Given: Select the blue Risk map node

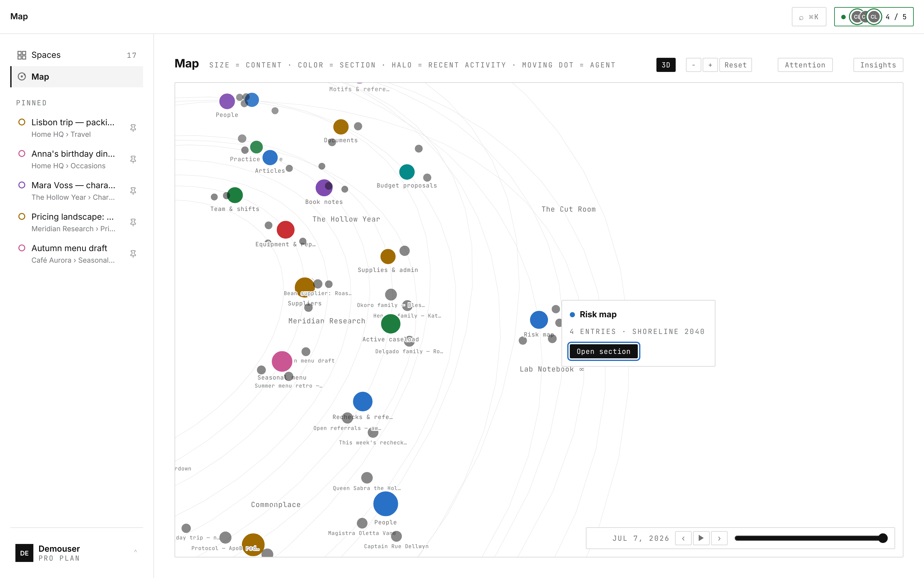Looking at the screenshot, I should click(x=539, y=320).
